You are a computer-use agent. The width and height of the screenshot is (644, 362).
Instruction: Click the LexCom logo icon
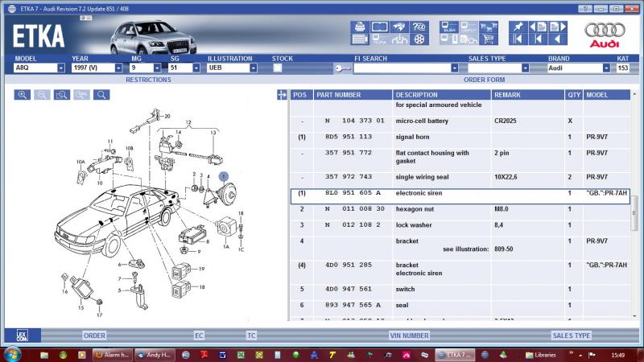[x=23, y=335]
